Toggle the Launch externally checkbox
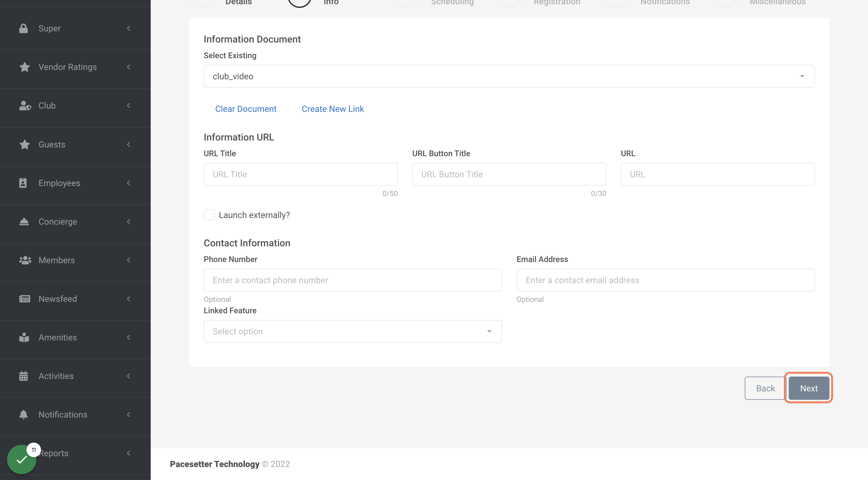Viewport: 868px width, 480px height. (209, 215)
